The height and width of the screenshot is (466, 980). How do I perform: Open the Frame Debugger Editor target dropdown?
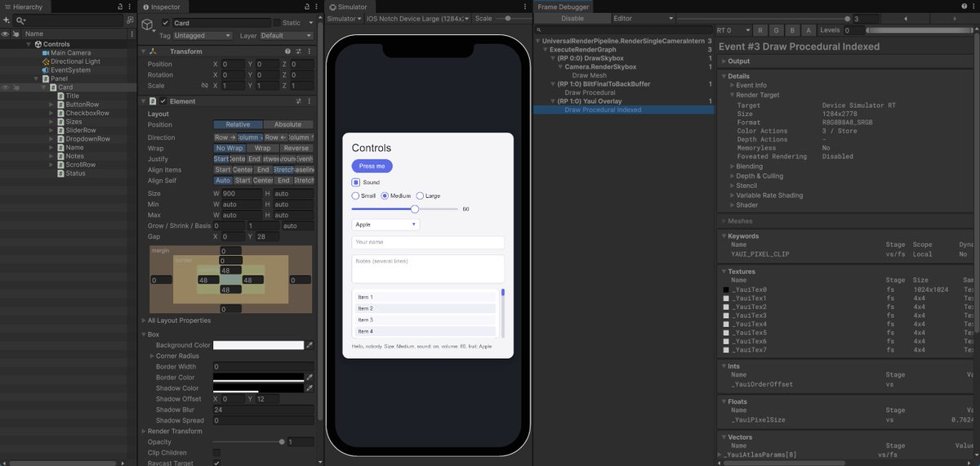(644, 18)
